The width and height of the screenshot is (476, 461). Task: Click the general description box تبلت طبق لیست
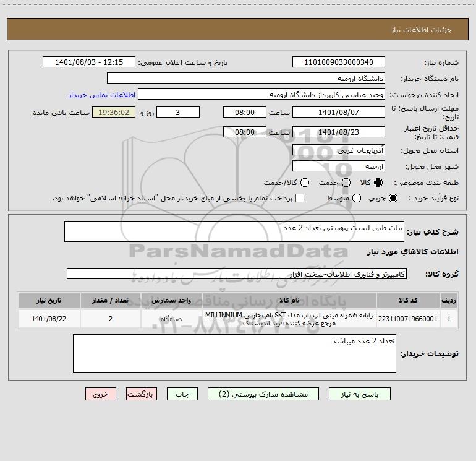tap(234, 231)
